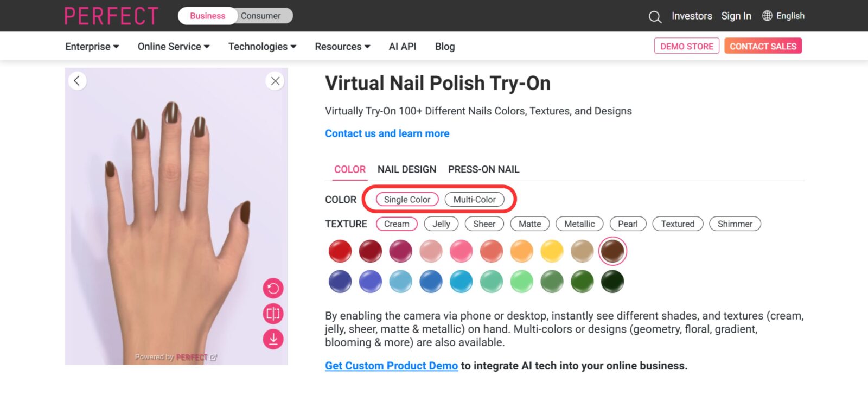Click Contact us and learn more link
The width and height of the screenshot is (868, 408).
coord(387,133)
